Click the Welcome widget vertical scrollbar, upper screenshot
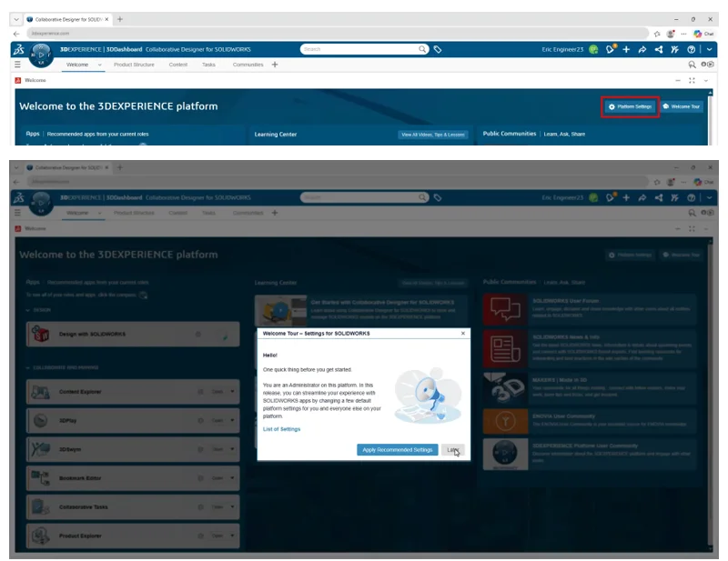Viewport: 728px width, 561px height. (710, 117)
